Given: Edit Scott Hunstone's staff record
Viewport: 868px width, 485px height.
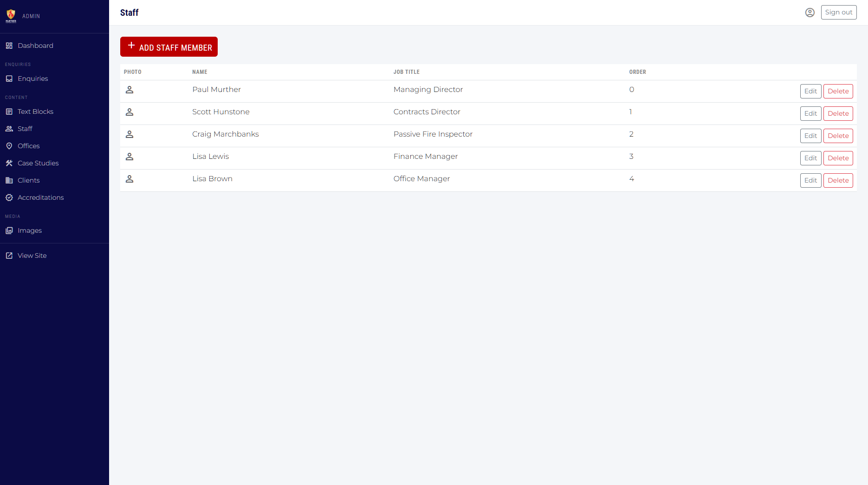Looking at the screenshot, I should (810, 113).
